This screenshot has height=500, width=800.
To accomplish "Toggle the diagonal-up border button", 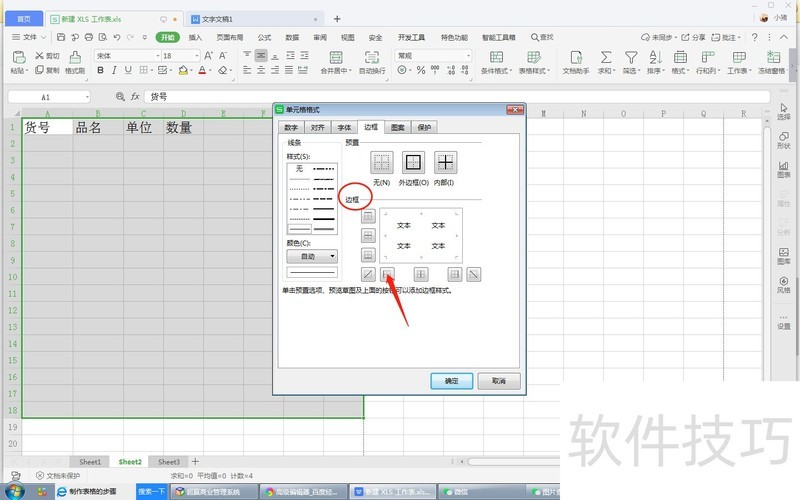I will tap(368, 274).
